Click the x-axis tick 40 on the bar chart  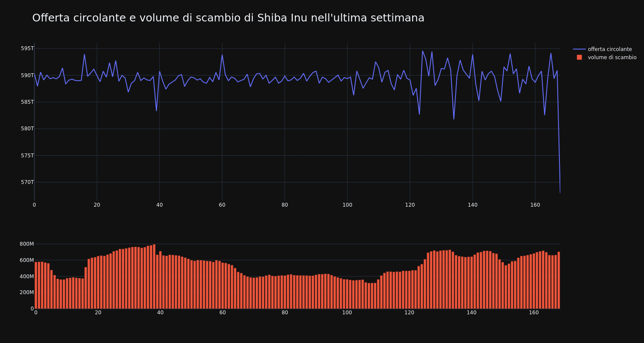160,313
